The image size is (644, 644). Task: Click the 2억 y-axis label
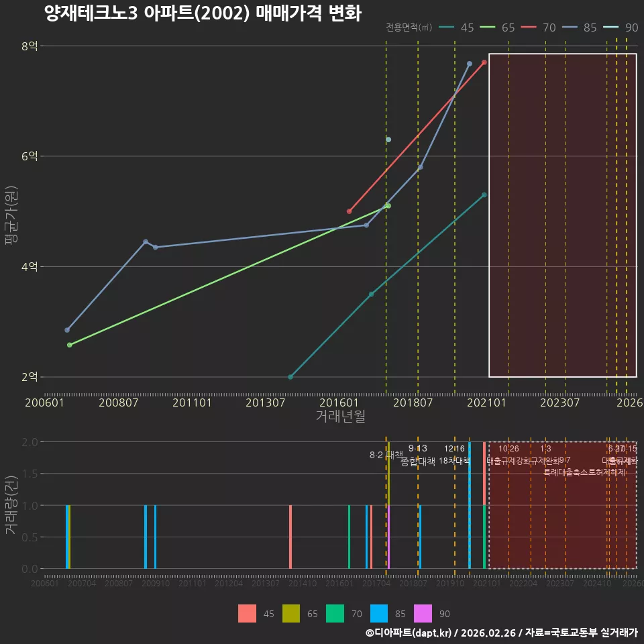[x=30, y=376]
